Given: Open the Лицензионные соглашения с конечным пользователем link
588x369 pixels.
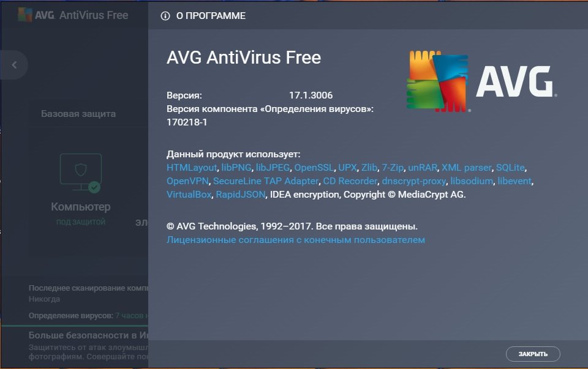Looking at the screenshot, I should (295, 240).
